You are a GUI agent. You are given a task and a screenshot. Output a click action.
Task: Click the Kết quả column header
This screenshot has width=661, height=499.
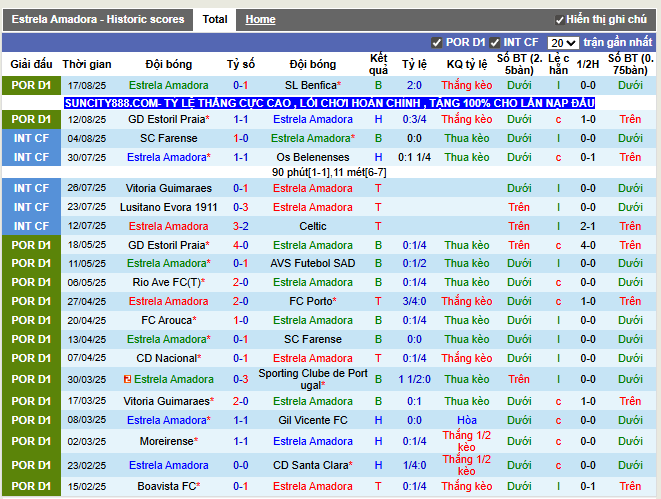pos(378,64)
